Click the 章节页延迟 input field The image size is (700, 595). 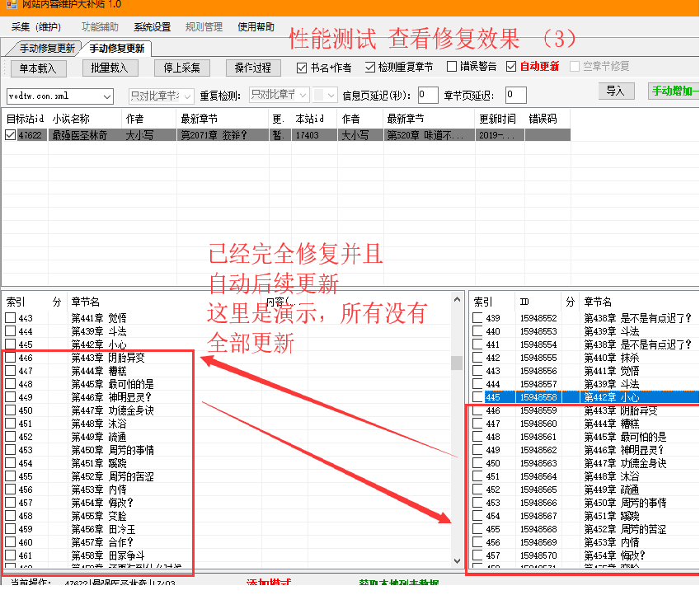click(x=515, y=96)
